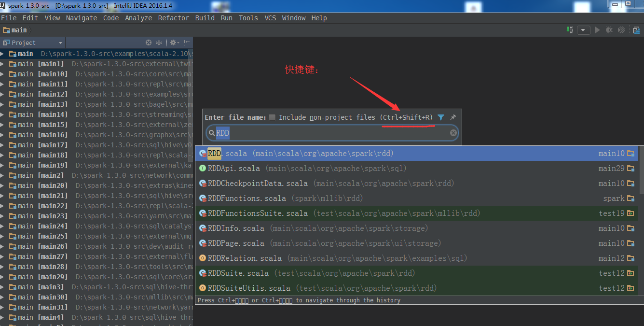
Task: Select main [main31] project row
Action: (96, 307)
